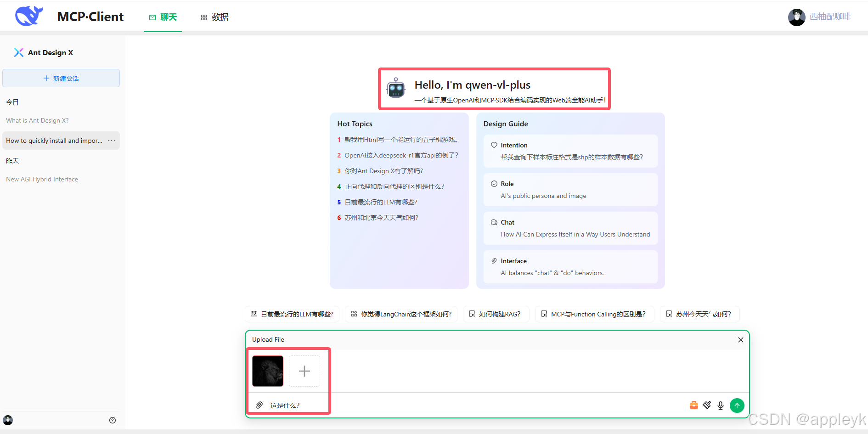Activate the microphone voice input

(721, 406)
